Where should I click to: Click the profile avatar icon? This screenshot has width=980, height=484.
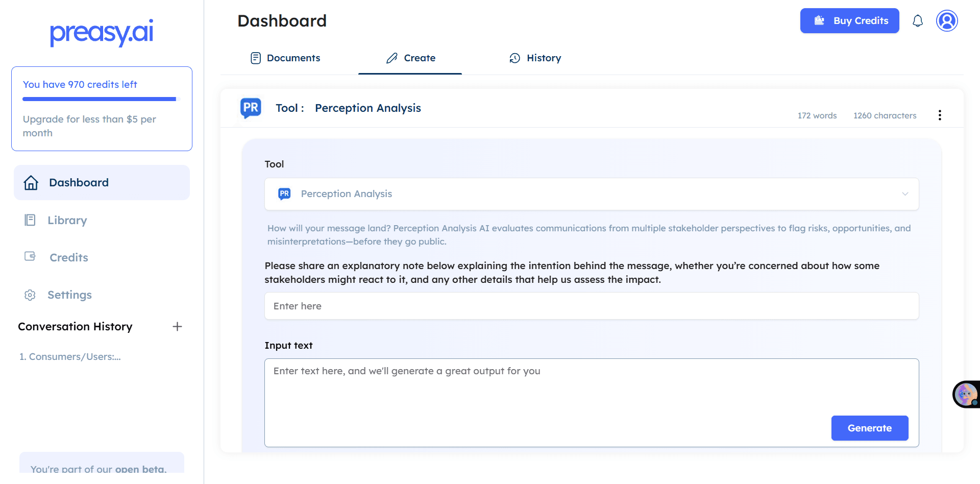click(947, 21)
